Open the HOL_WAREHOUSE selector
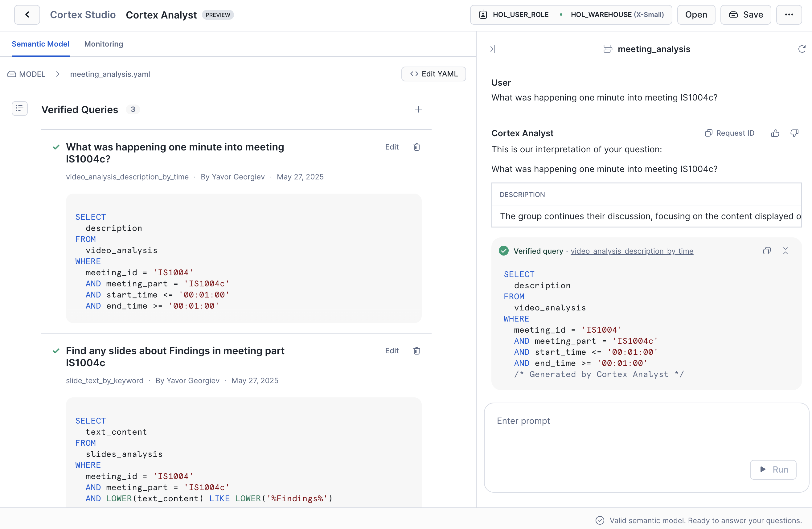812x529 pixels. [x=616, y=15]
